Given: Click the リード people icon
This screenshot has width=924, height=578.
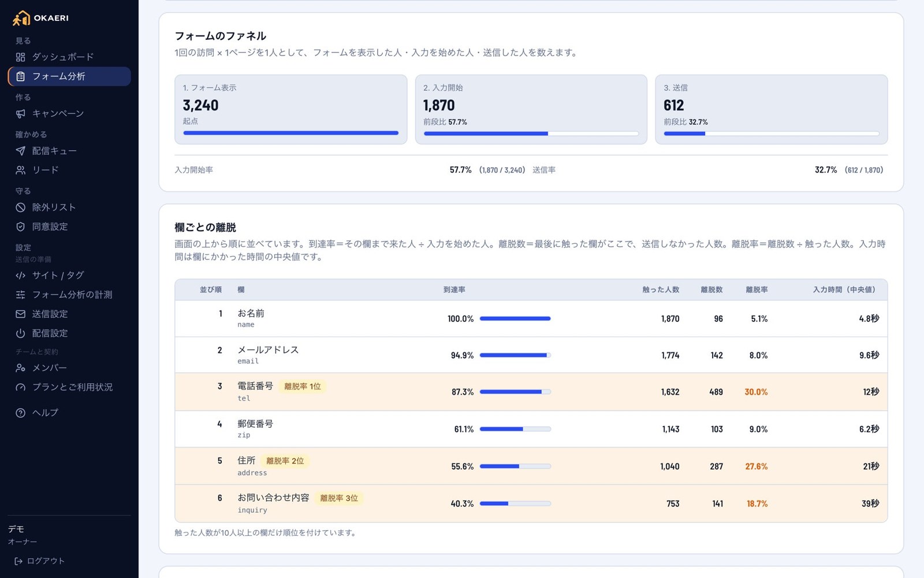Looking at the screenshot, I should (x=20, y=170).
